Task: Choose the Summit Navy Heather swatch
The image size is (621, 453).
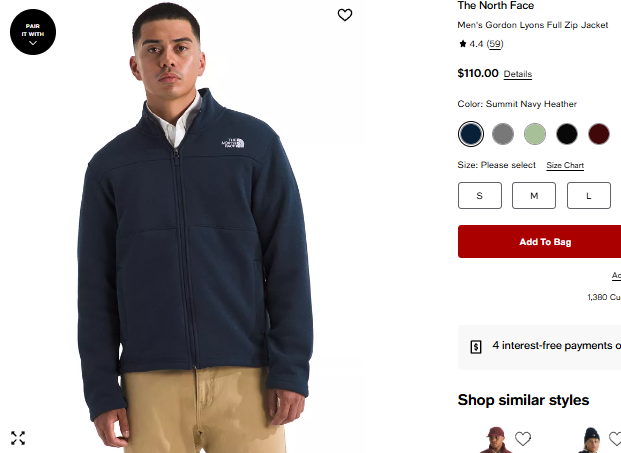Action: click(471, 134)
